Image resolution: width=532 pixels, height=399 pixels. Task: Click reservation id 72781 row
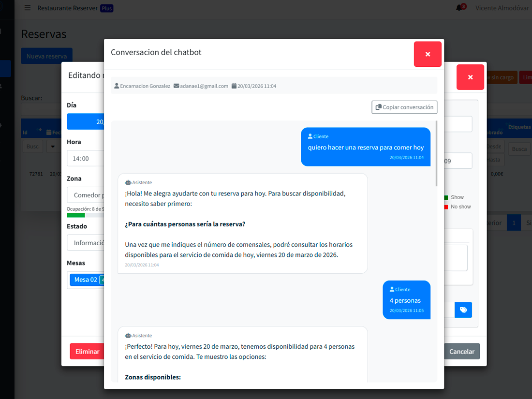(36, 174)
